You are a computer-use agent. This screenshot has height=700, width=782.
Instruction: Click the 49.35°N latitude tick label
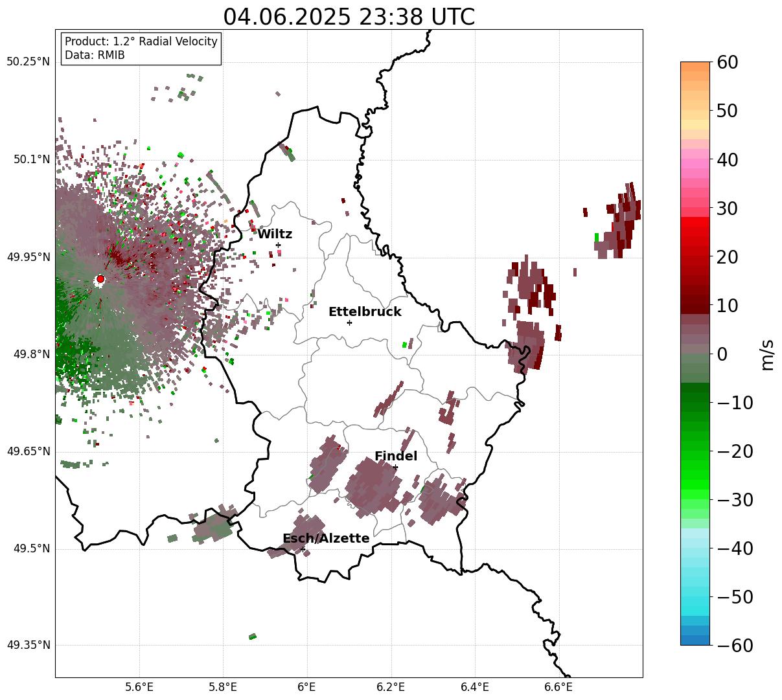28,645
